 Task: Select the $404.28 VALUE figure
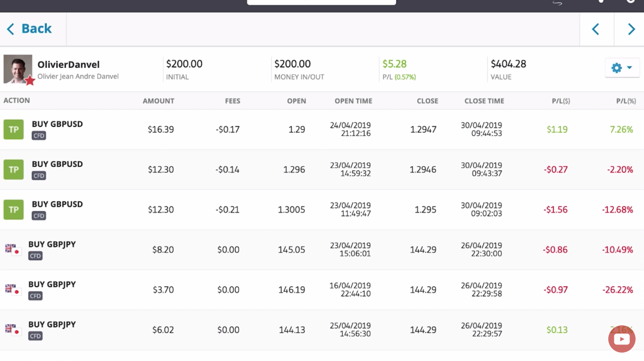(x=509, y=64)
